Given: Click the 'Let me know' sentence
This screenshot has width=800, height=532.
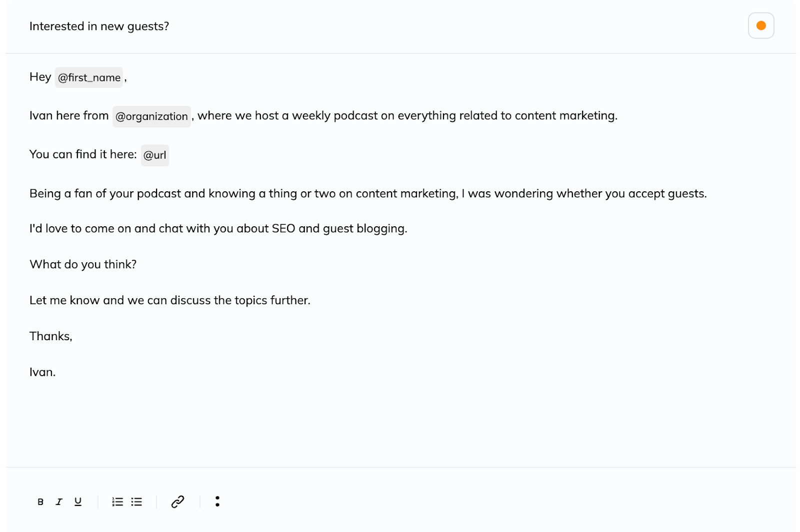Looking at the screenshot, I should click(x=170, y=300).
